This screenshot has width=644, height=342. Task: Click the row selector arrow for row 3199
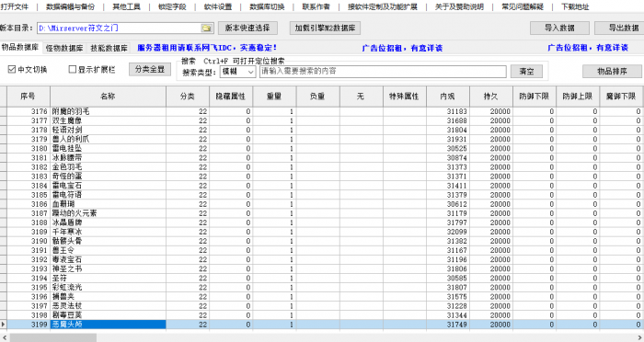[x=4, y=325]
